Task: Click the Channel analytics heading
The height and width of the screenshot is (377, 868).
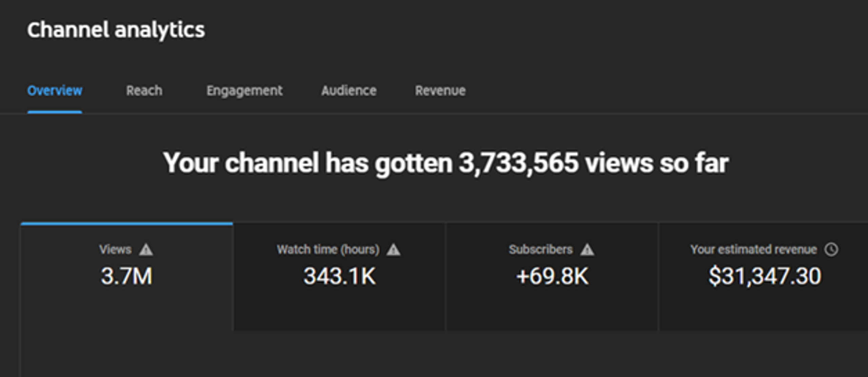Action: point(116,30)
